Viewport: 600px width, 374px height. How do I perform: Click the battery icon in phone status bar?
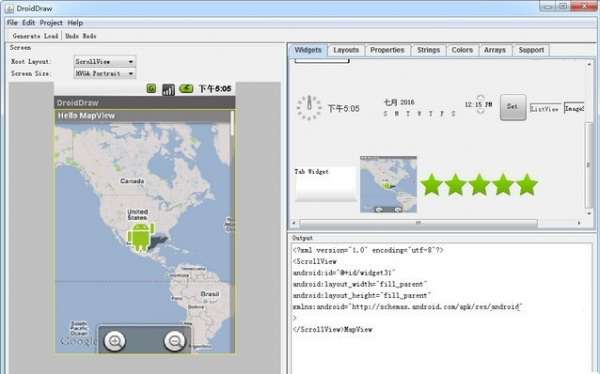pyautogui.click(x=186, y=89)
